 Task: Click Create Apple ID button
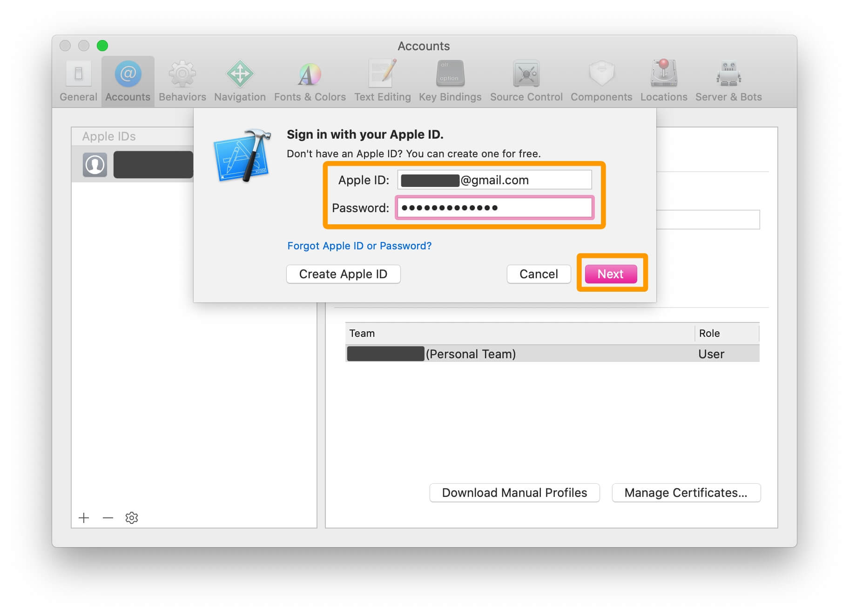(343, 274)
